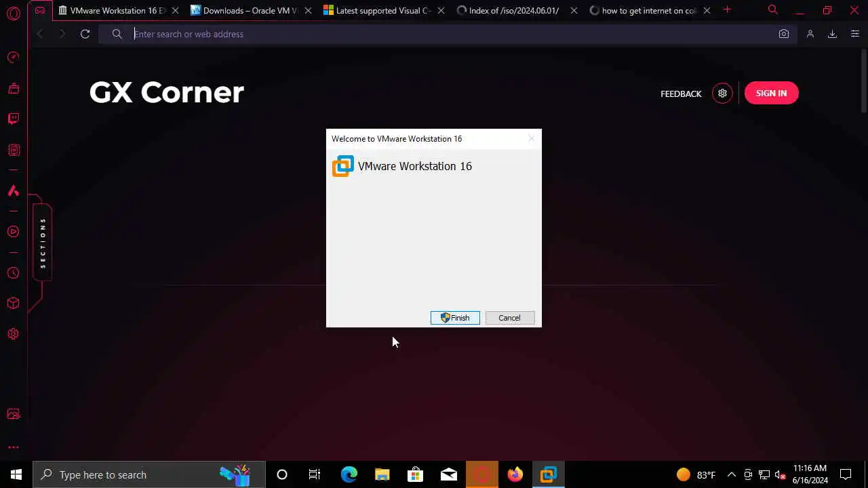Open Mail app from taskbar
This screenshot has width=868, height=488.
coord(449,474)
